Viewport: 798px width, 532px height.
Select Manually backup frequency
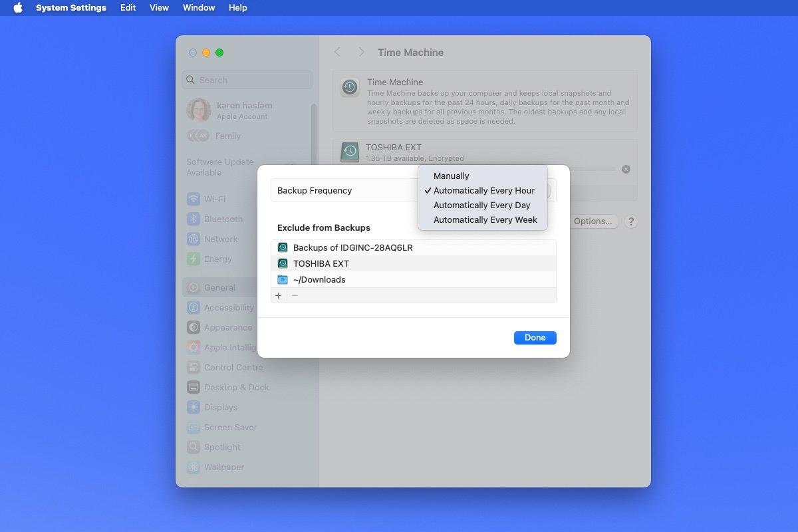452,176
